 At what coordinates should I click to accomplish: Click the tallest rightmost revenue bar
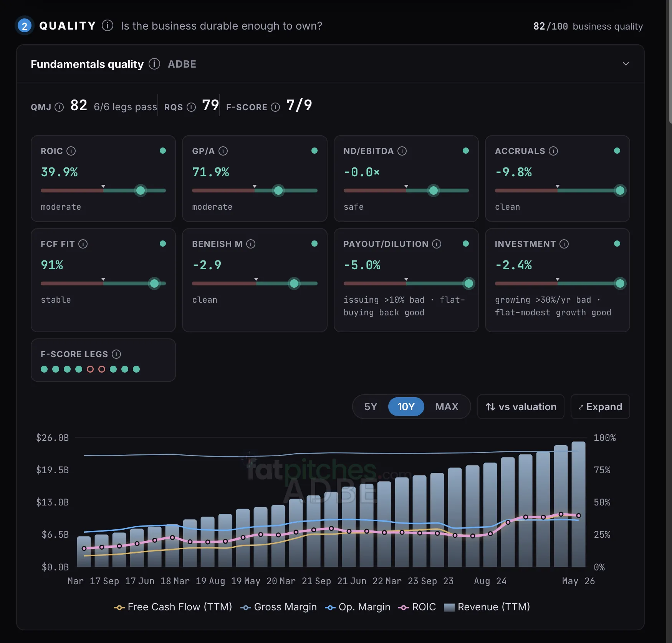pyautogui.click(x=578, y=504)
